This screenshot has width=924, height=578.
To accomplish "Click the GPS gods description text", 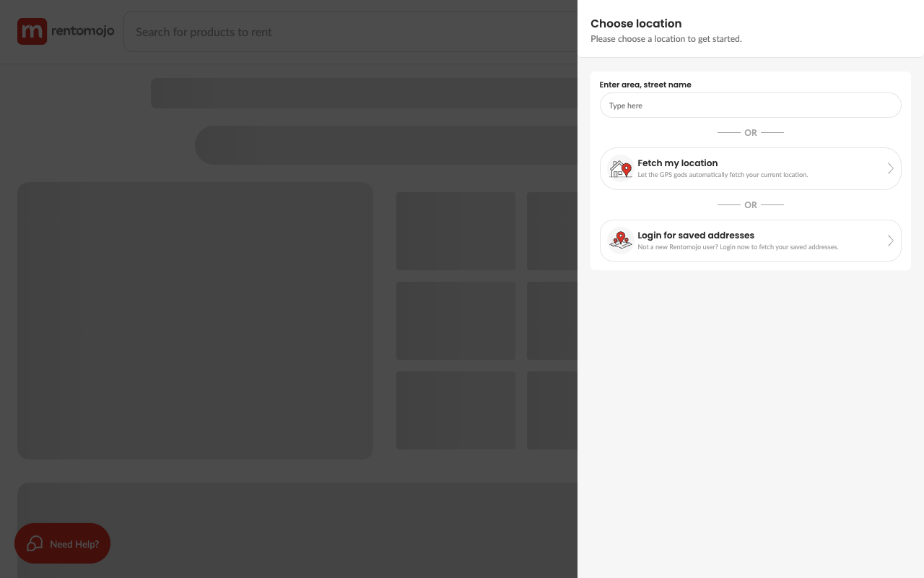I will [723, 175].
